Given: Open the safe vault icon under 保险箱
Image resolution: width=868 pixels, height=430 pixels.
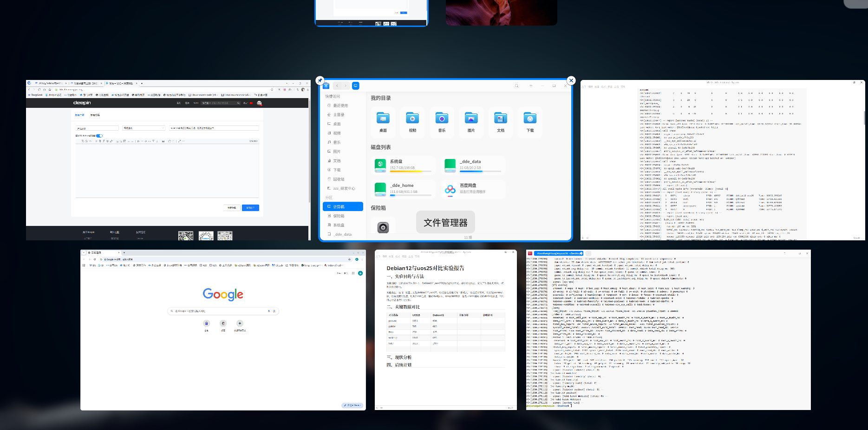Looking at the screenshot, I should click(x=383, y=227).
